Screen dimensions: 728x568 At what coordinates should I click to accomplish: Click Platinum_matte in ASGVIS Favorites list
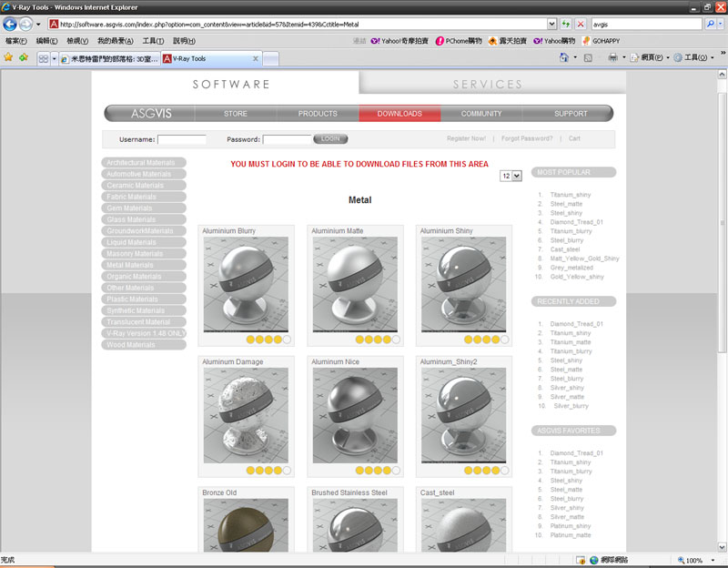pos(571,535)
